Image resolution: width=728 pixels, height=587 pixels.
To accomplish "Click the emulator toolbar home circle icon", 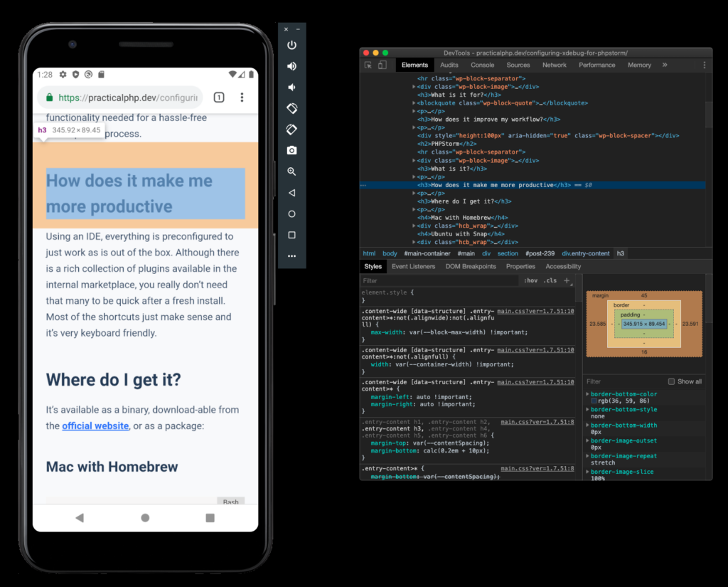I will coord(291,213).
